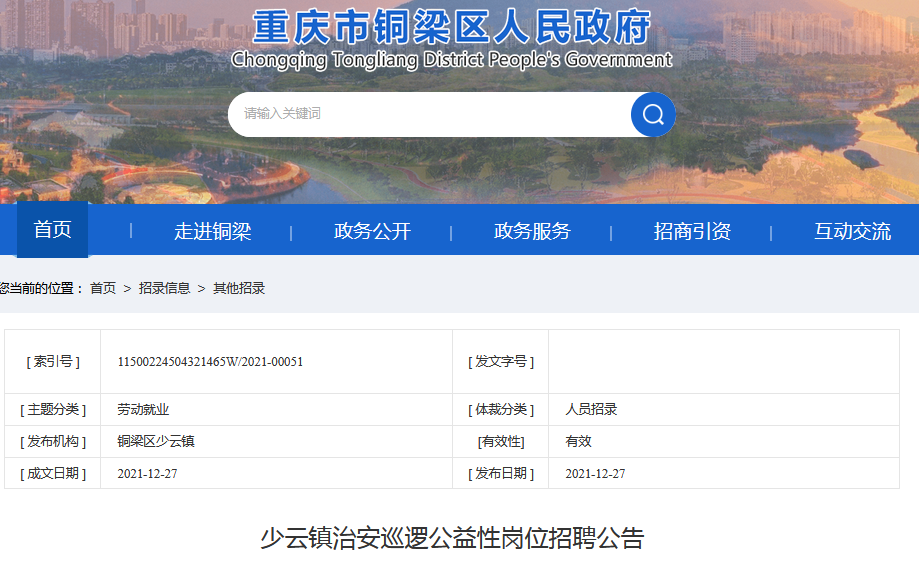Select the 有效 validity value
919x562 pixels.
click(x=578, y=441)
